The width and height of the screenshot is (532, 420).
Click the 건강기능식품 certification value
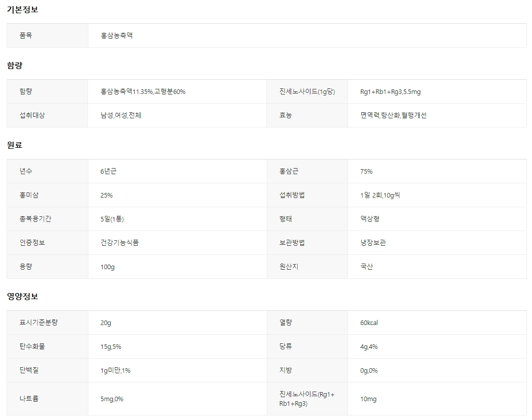119,243
